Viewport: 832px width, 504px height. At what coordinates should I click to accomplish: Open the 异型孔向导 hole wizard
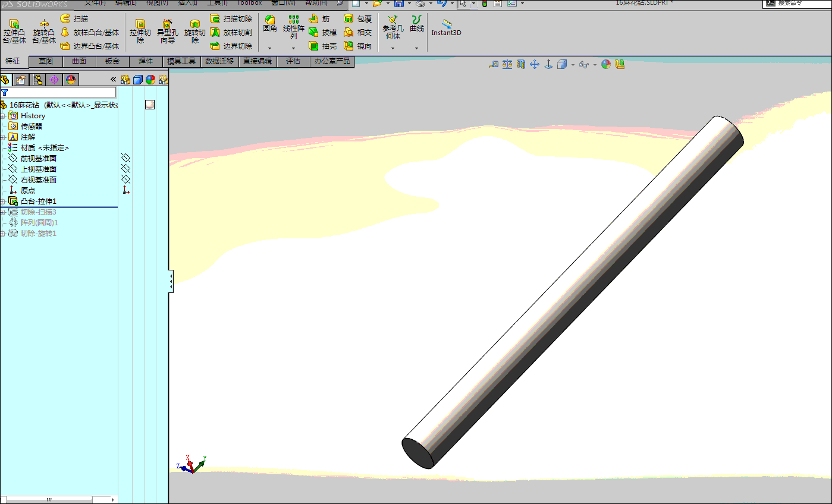168,31
